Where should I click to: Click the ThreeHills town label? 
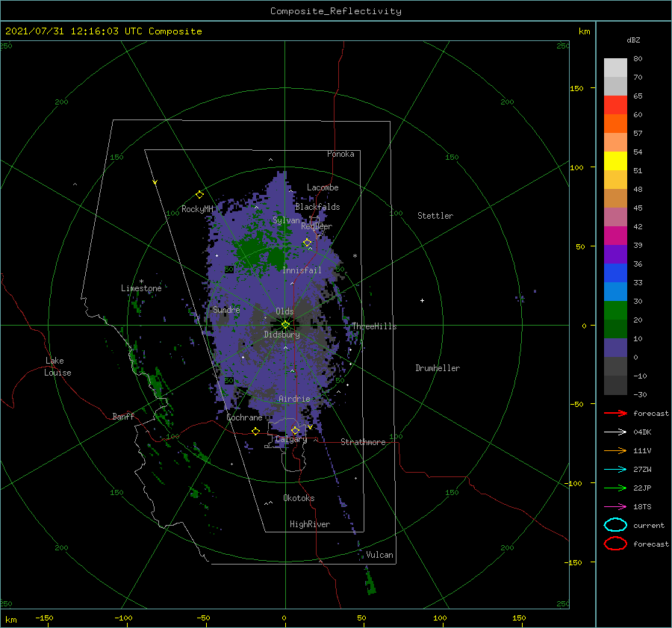tap(374, 326)
